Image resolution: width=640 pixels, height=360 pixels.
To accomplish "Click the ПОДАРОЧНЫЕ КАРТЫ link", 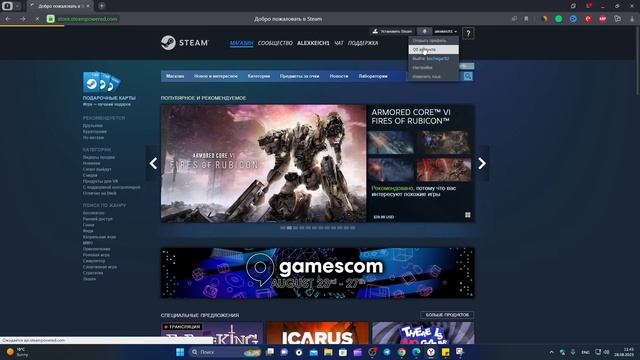I will tap(109, 98).
